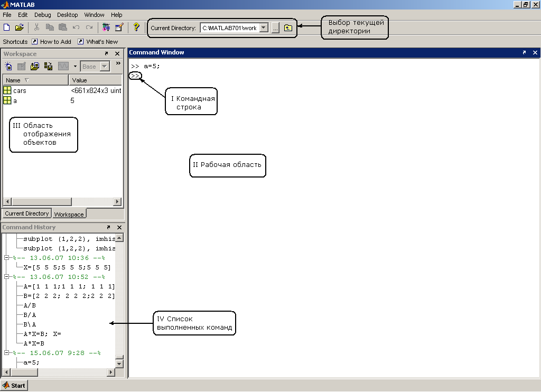Open plot type dropdown arrow in Workspace
This screenshot has width=541, height=392.
click(x=75, y=66)
